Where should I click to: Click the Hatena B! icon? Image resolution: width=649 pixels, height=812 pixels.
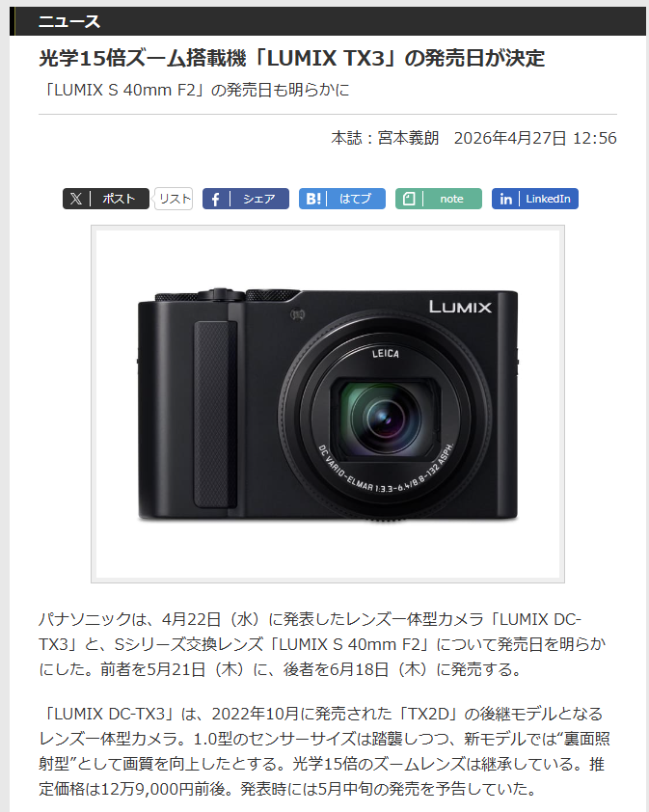(x=312, y=199)
